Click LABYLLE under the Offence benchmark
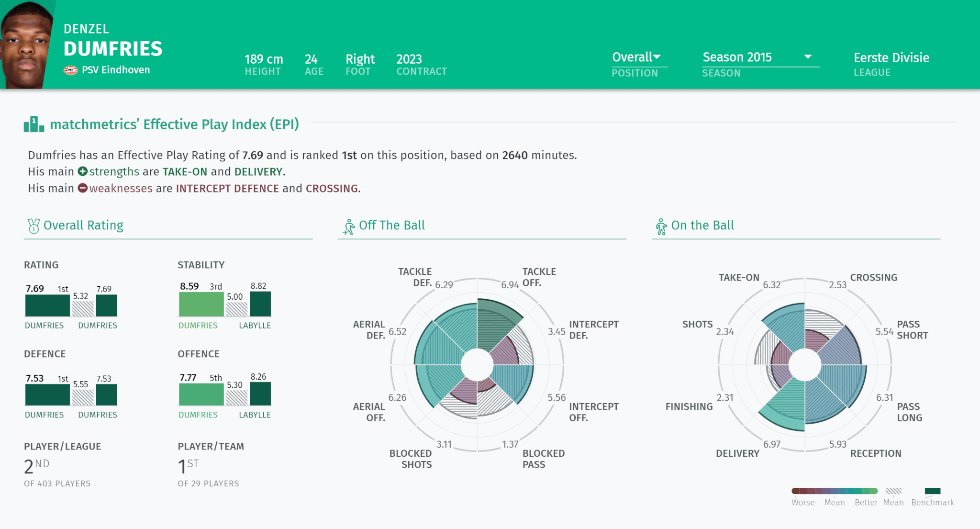980x529 pixels. coord(255,415)
